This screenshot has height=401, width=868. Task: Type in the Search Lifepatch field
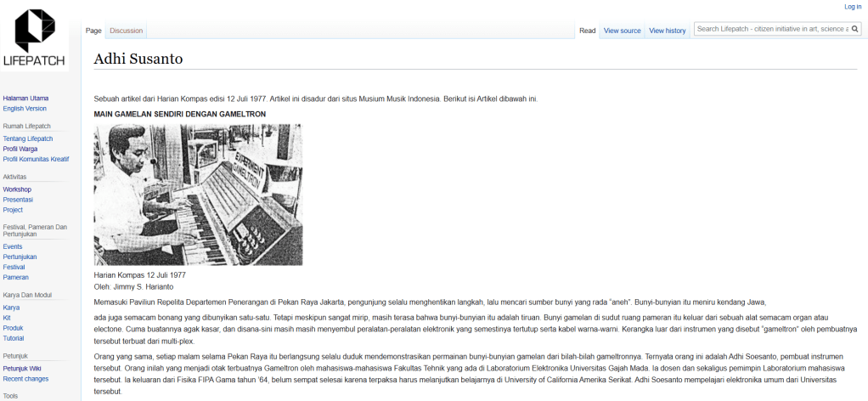point(771,29)
